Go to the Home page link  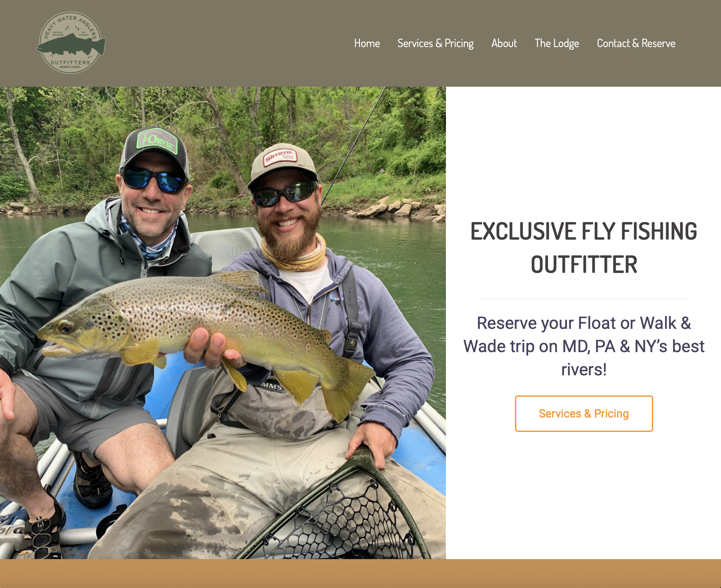pos(367,43)
